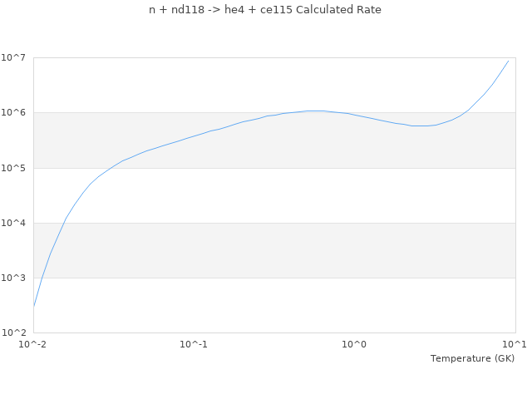Click the 10^6 y-axis label
This screenshot has height=399, width=532.
pyautogui.click(x=16, y=112)
